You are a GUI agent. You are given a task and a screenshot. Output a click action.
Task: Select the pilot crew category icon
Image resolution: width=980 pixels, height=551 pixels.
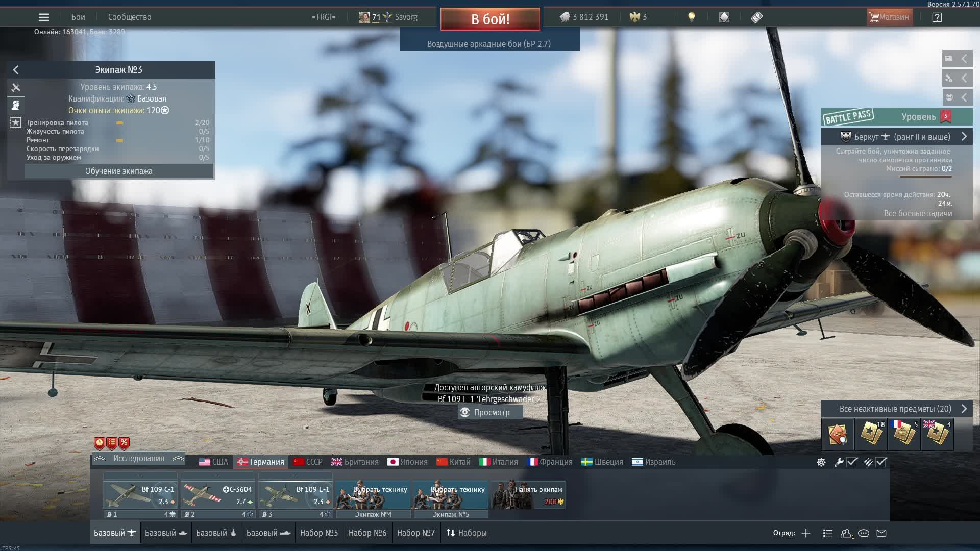(16, 105)
